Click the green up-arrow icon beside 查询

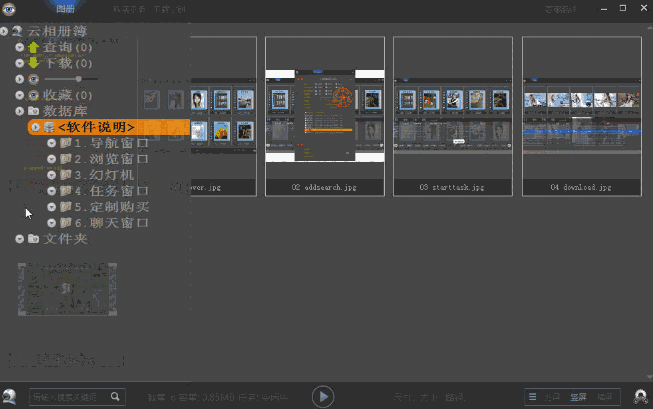pyautogui.click(x=33, y=47)
